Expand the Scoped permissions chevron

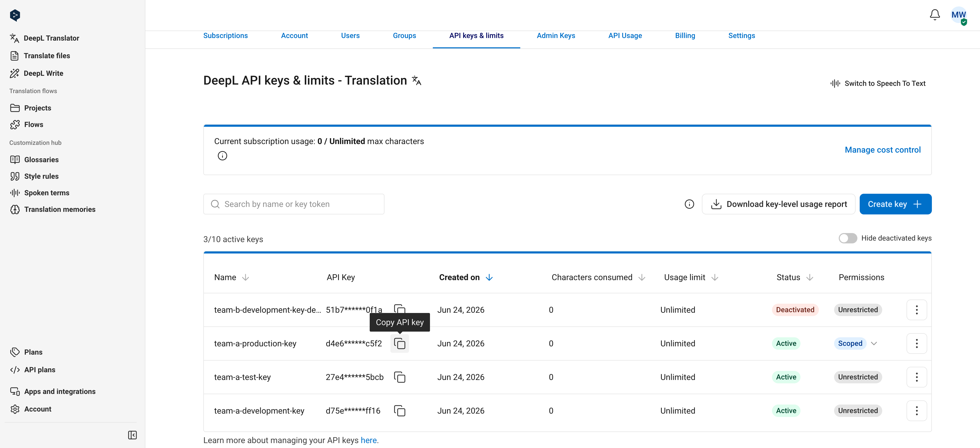click(874, 344)
